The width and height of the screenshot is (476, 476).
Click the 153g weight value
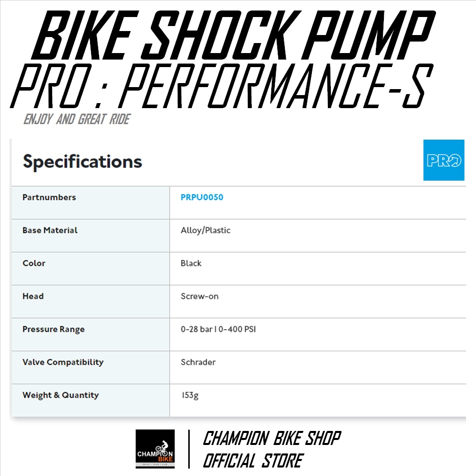pyautogui.click(x=190, y=395)
